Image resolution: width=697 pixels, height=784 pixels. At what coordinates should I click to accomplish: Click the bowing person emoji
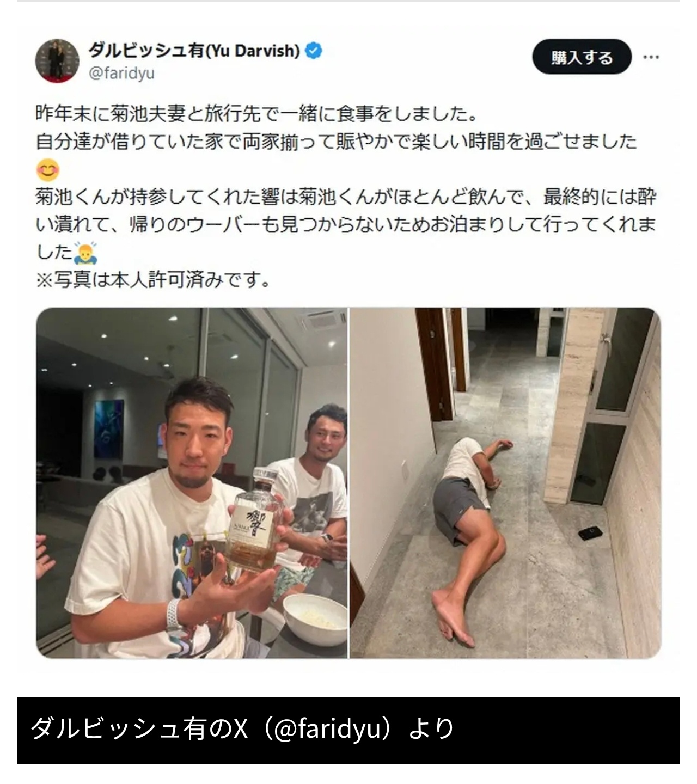pos(85,253)
